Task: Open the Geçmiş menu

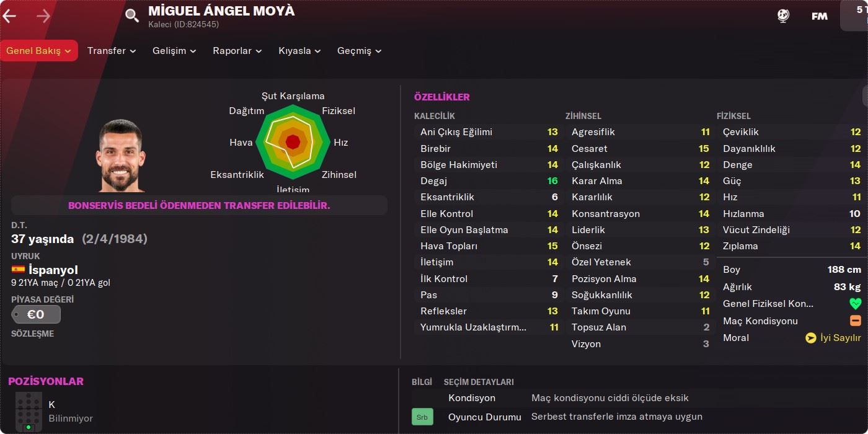Action: [x=359, y=51]
